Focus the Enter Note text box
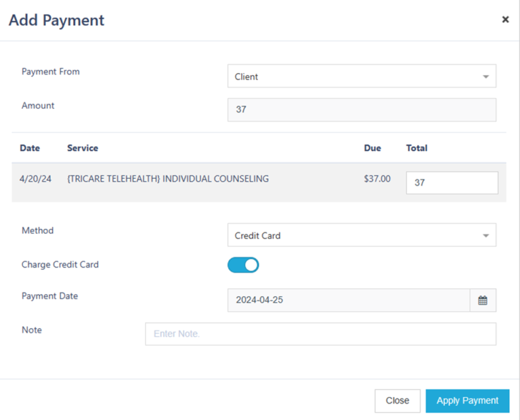 pos(320,334)
